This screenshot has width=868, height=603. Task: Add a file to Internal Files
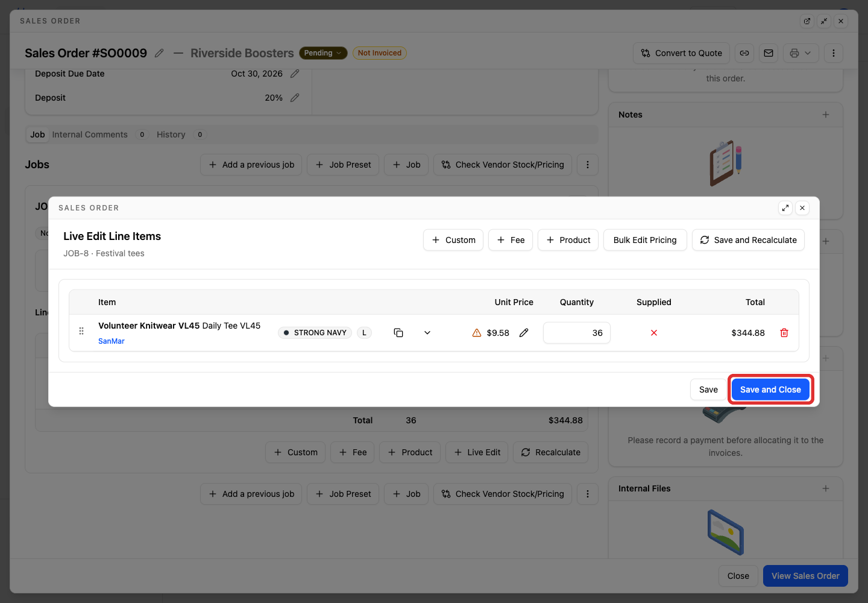[826, 488]
